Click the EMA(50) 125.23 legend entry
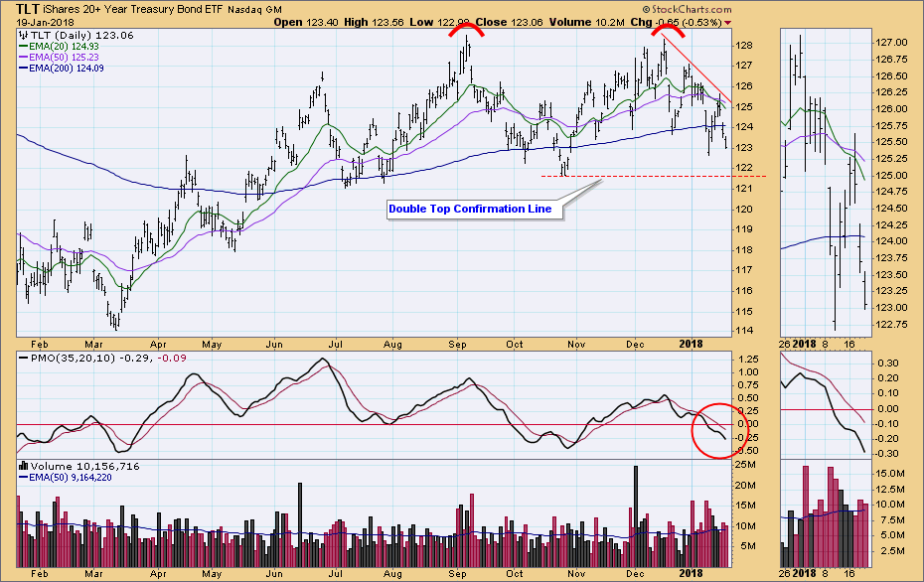This screenshot has height=582, width=924. [60, 58]
